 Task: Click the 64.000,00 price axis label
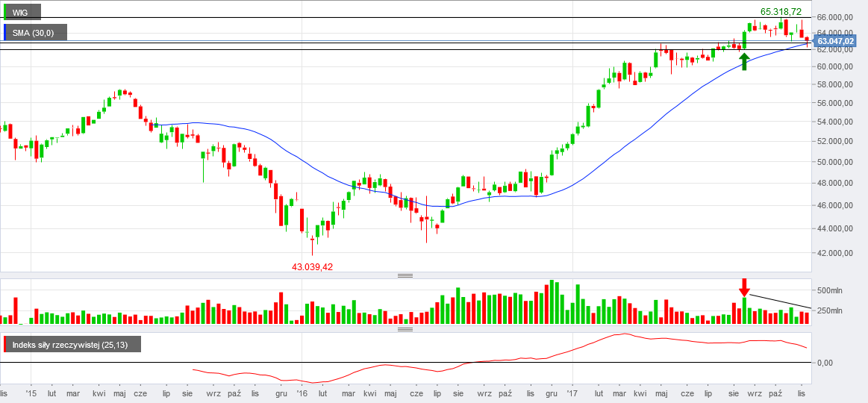836,33
